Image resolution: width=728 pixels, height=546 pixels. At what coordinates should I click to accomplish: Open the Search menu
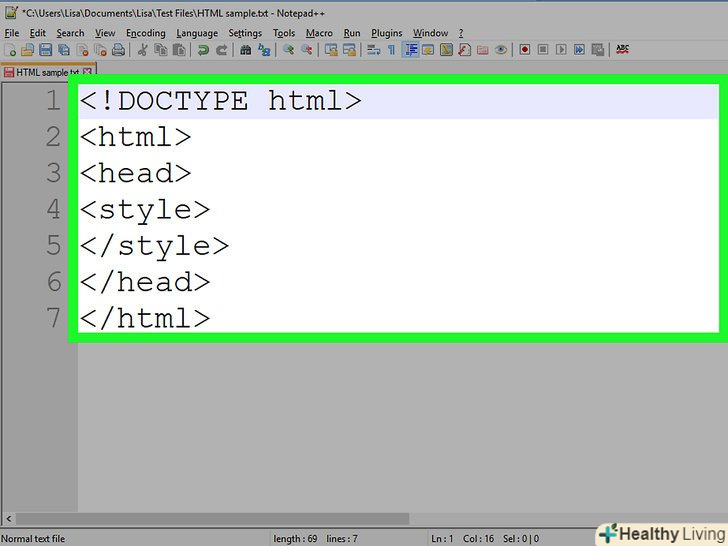click(x=70, y=33)
